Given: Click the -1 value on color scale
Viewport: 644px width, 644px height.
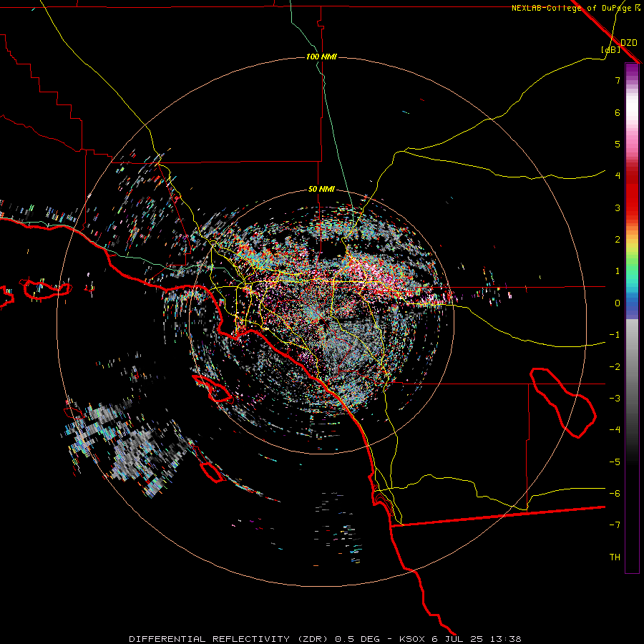Looking at the screenshot, I should click(x=615, y=335).
